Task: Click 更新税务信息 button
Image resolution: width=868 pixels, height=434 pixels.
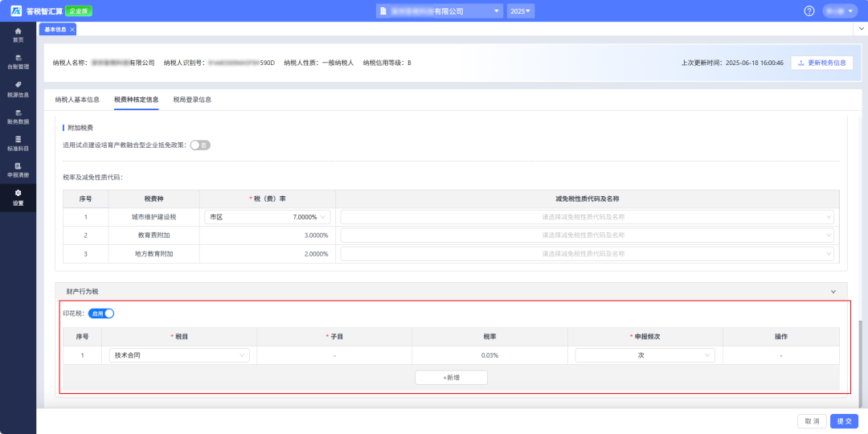Action: coord(822,63)
